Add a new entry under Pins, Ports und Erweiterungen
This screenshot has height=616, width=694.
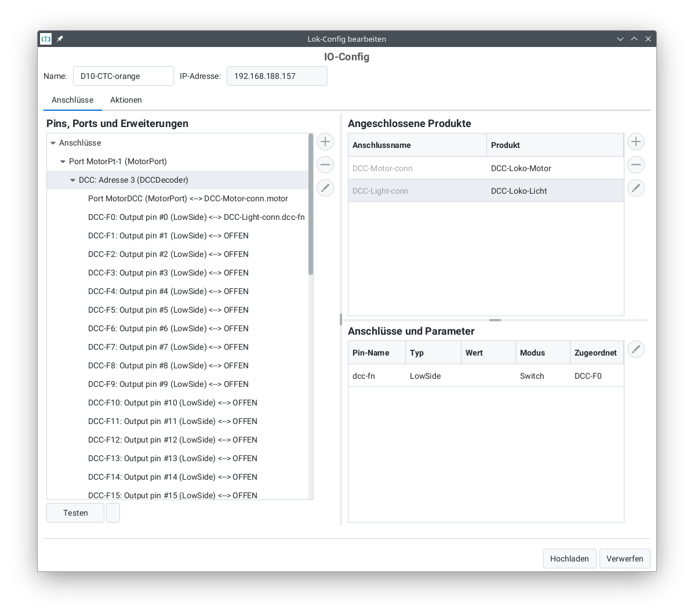[x=325, y=141]
